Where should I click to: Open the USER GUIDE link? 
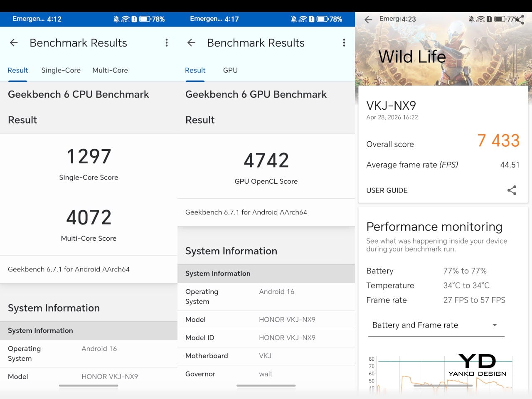(x=387, y=190)
